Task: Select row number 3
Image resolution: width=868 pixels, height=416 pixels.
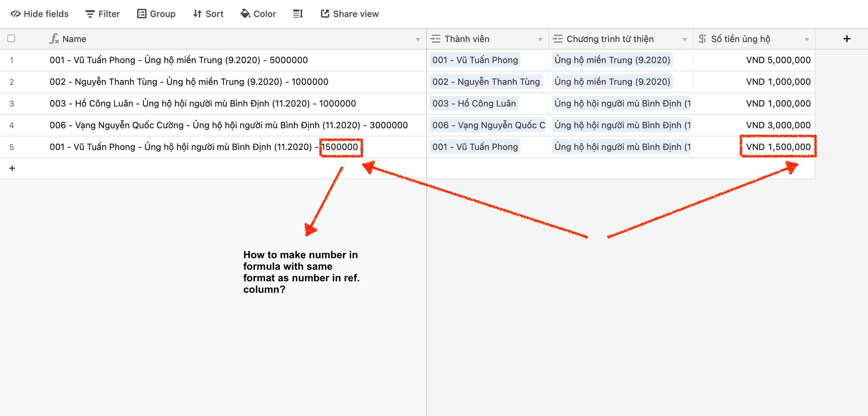Action: tap(12, 104)
